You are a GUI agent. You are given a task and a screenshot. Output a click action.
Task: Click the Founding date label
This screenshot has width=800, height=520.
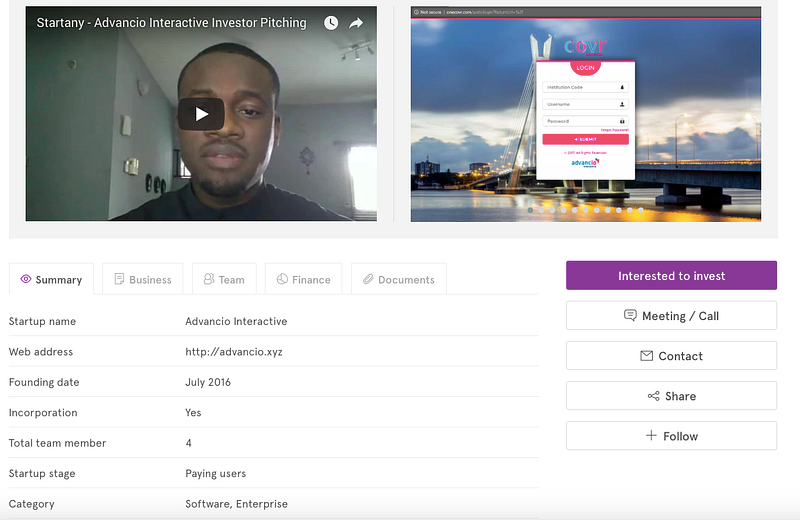tap(44, 382)
